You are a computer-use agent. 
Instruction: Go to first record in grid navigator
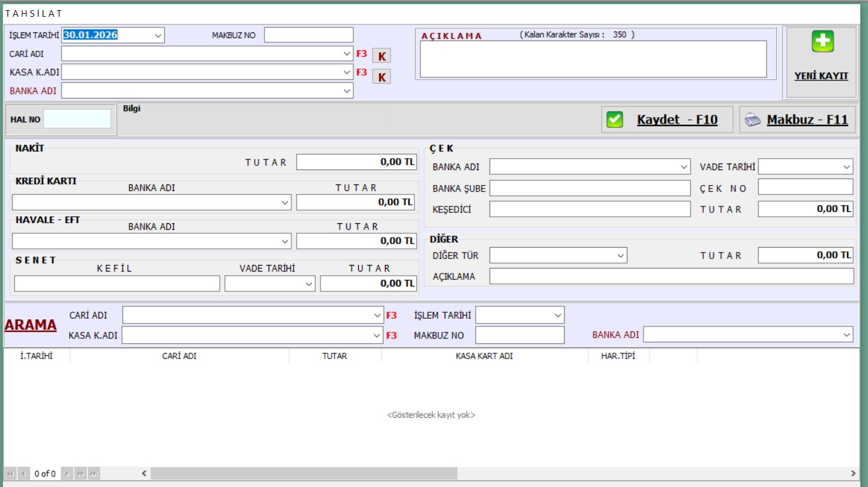(x=10, y=474)
